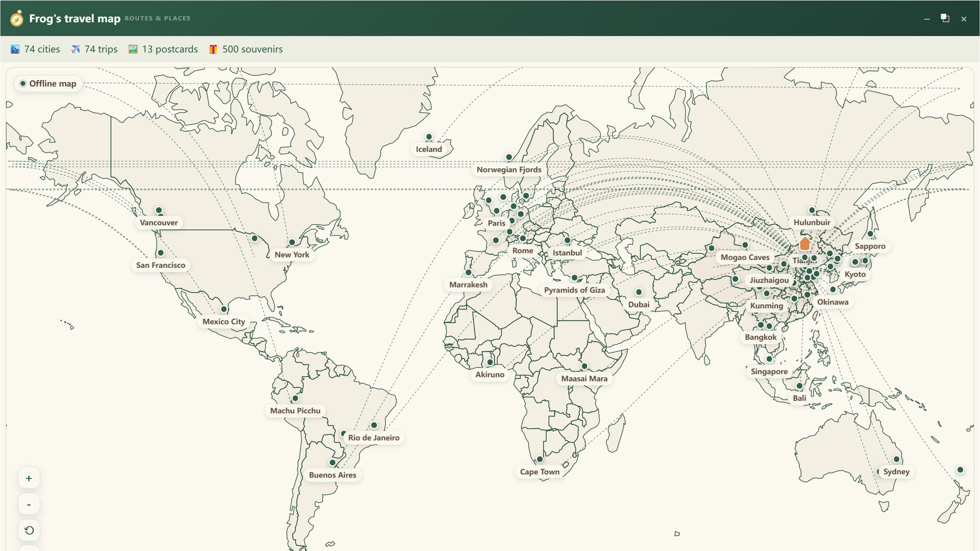The height and width of the screenshot is (551, 980).
Task: Open the San Francisco place label
Action: tap(161, 265)
